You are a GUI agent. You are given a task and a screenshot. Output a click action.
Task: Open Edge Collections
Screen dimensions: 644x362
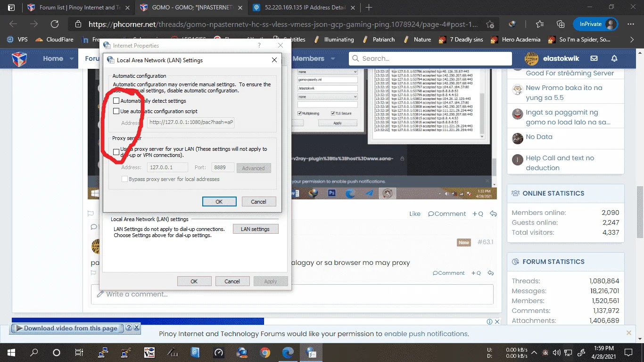pos(561,24)
